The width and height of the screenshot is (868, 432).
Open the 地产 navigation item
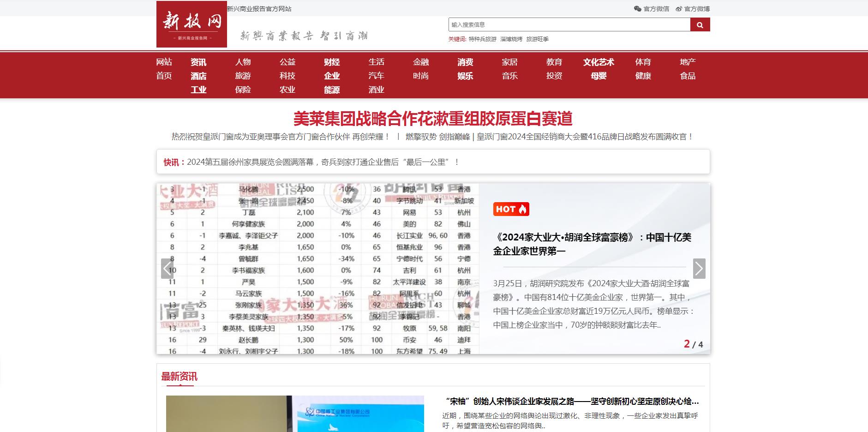[x=688, y=62]
